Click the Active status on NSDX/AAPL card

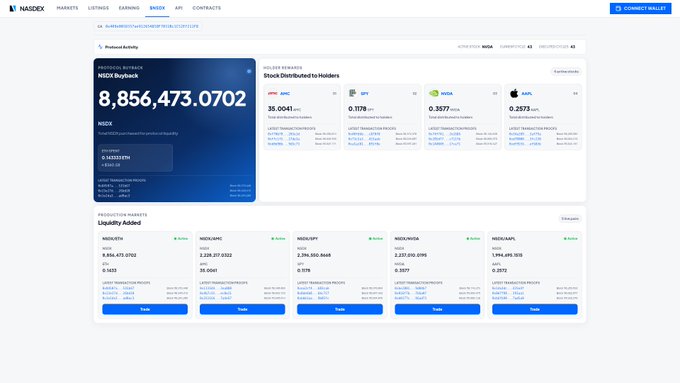[571, 239]
